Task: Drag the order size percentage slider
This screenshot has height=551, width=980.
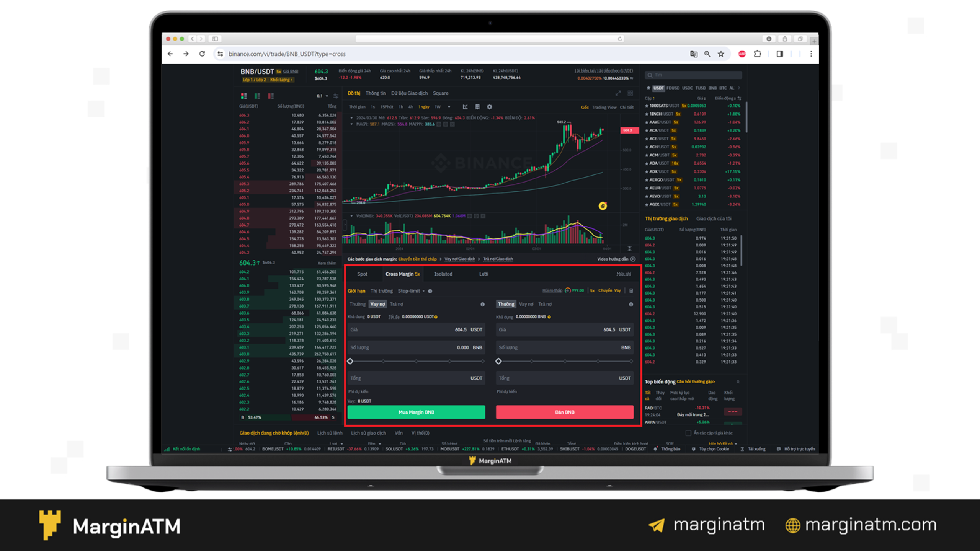Action: tap(351, 361)
